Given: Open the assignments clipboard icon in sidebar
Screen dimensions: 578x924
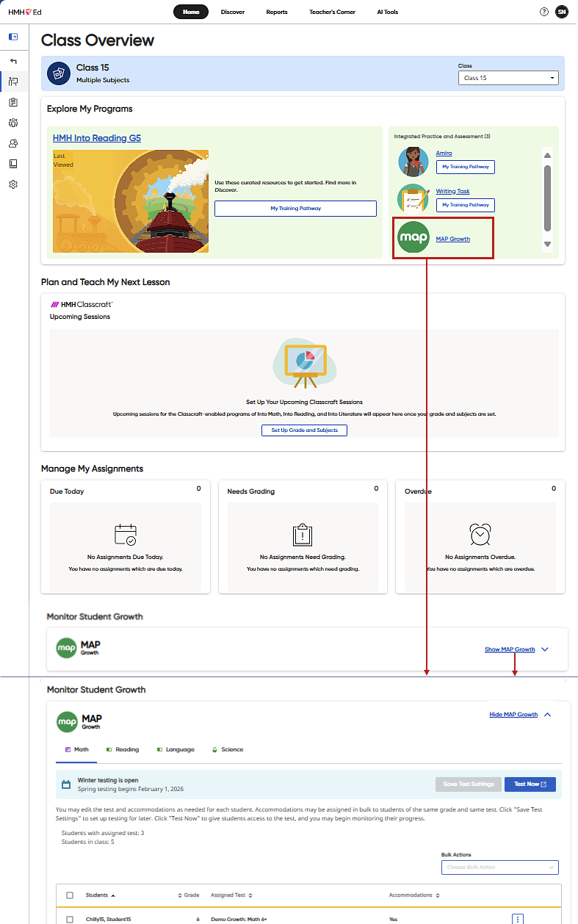Looking at the screenshot, I should click(x=13, y=102).
